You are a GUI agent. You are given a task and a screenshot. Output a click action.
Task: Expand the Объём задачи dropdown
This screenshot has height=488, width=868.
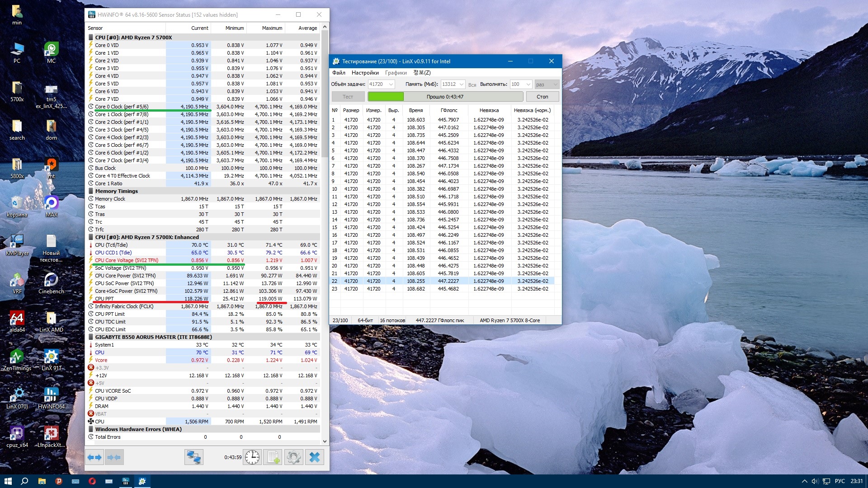[x=391, y=84]
